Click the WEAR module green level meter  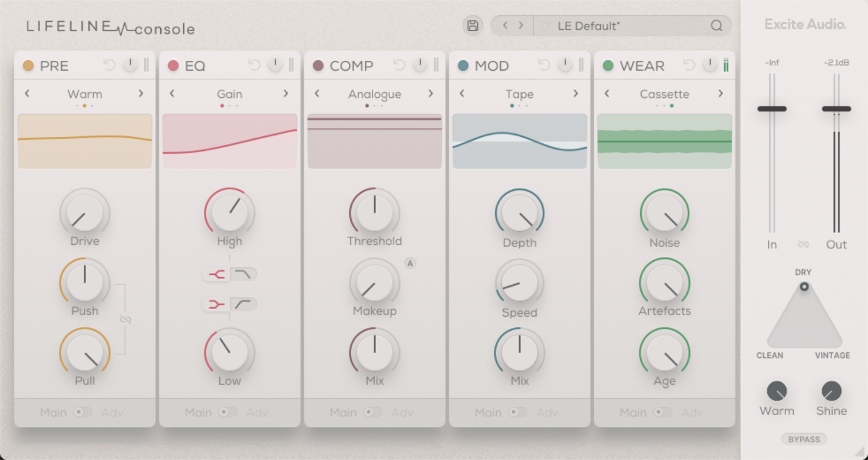pos(726,65)
